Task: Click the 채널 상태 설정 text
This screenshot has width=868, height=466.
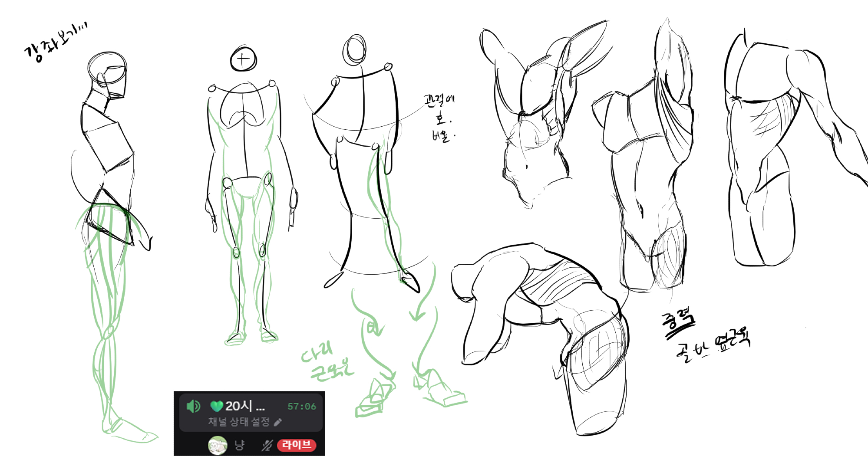Action: [x=239, y=422]
